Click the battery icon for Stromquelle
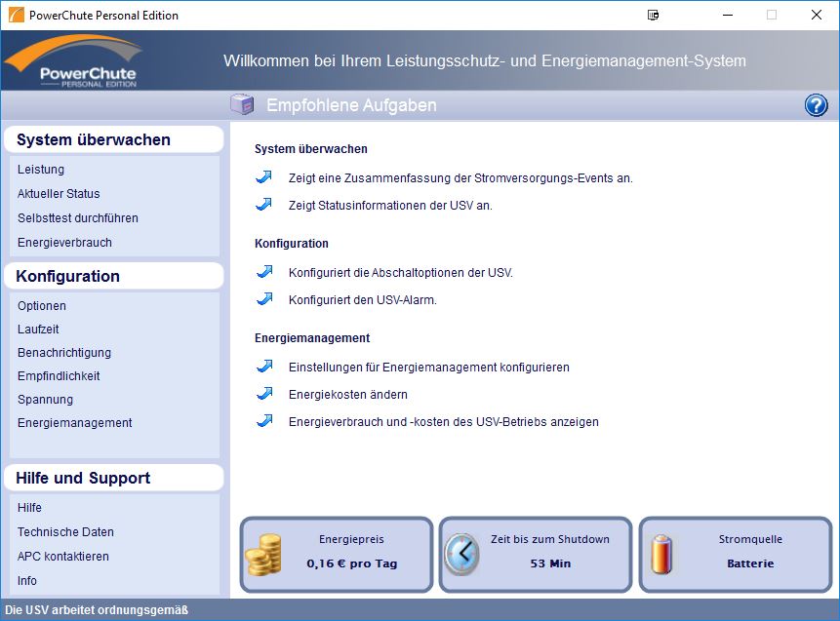The image size is (840, 621). (661, 555)
